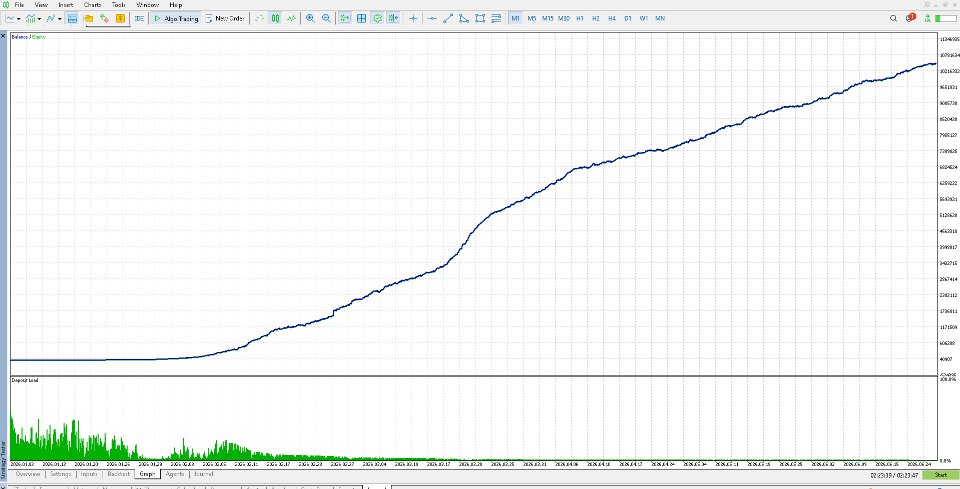Click the green Start button
960x489 pixels.
(x=940, y=475)
